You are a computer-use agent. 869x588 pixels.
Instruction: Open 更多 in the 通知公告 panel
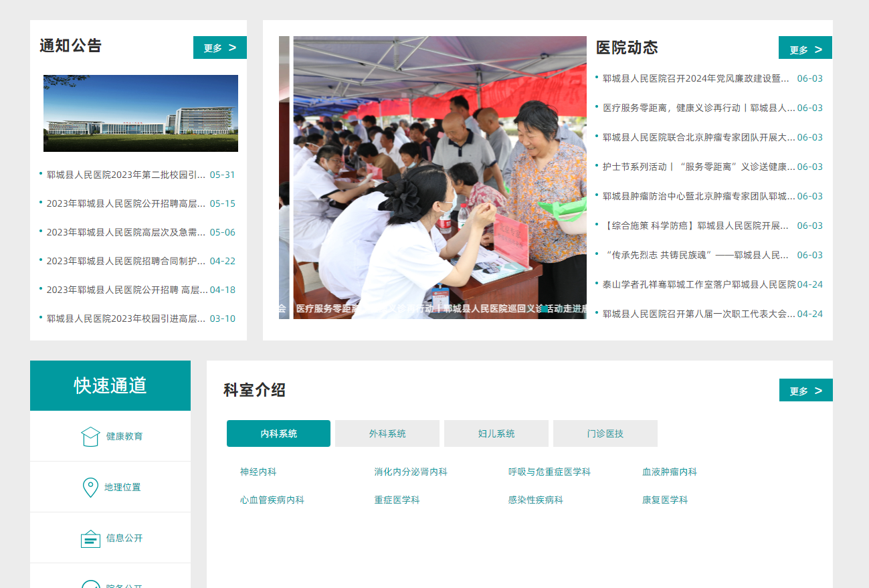tap(220, 47)
